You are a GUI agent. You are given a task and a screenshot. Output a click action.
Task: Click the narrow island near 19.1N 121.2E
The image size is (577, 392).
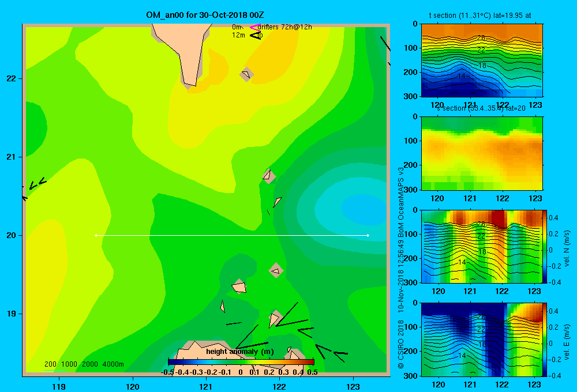click(223, 306)
